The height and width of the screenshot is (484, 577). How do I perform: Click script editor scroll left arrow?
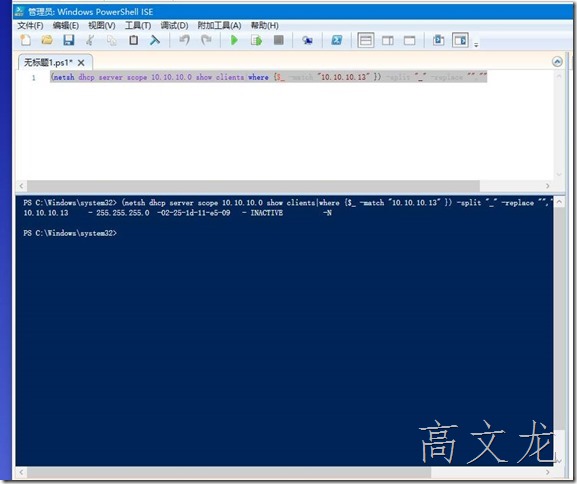(21, 186)
